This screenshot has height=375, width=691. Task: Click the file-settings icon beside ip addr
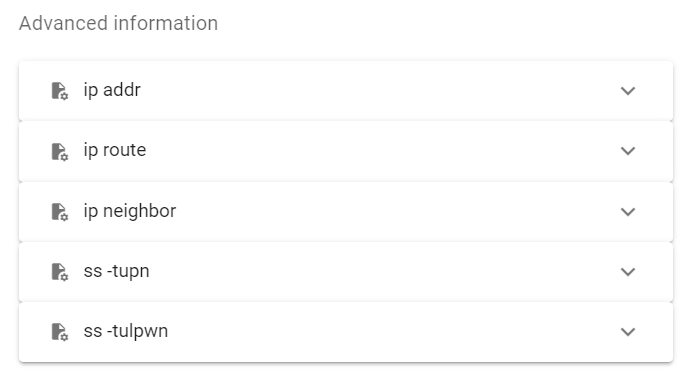[x=60, y=91]
